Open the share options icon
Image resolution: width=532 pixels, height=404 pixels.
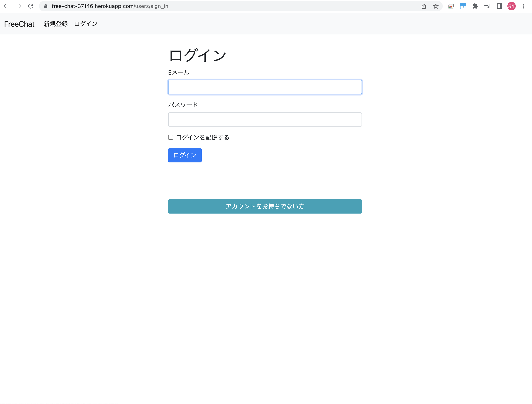424,6
